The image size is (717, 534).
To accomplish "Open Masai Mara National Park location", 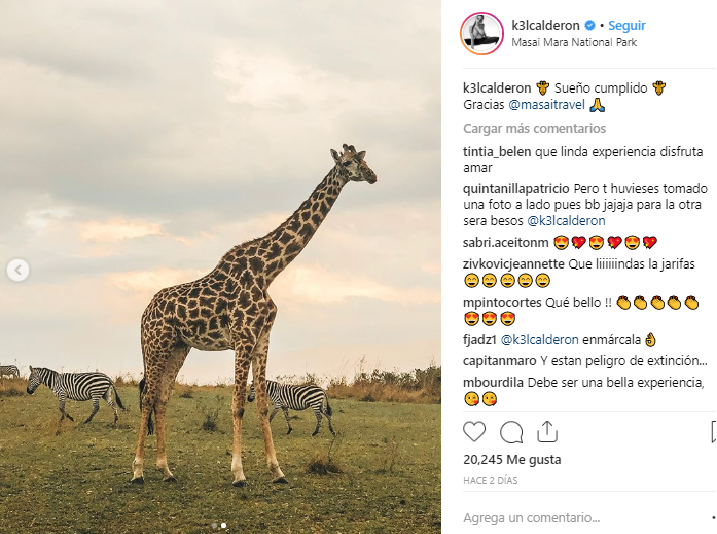I will (574, 42).
